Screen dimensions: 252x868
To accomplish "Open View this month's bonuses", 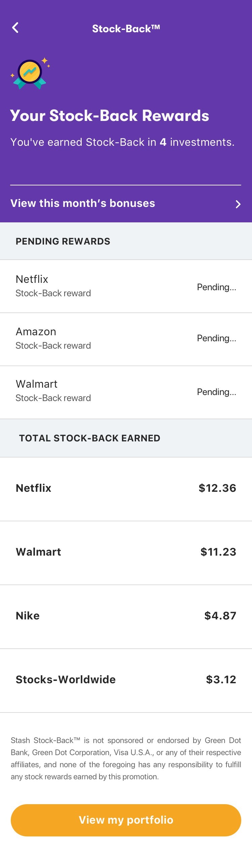I will click(83, 203).
